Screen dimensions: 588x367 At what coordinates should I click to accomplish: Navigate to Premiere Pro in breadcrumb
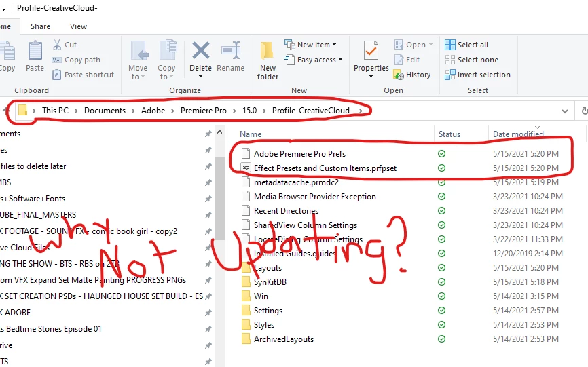pyautogui.click(x=203, y=111)
